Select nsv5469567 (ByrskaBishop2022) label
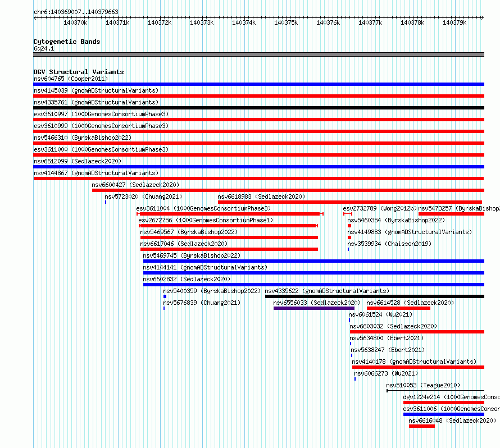Screen dimensions: 500x448 189,232
